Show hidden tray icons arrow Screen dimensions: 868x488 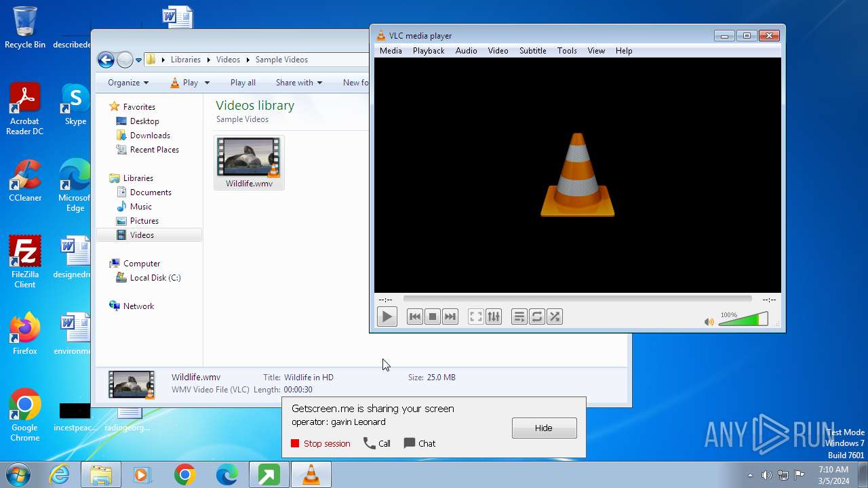coord(750,475)
